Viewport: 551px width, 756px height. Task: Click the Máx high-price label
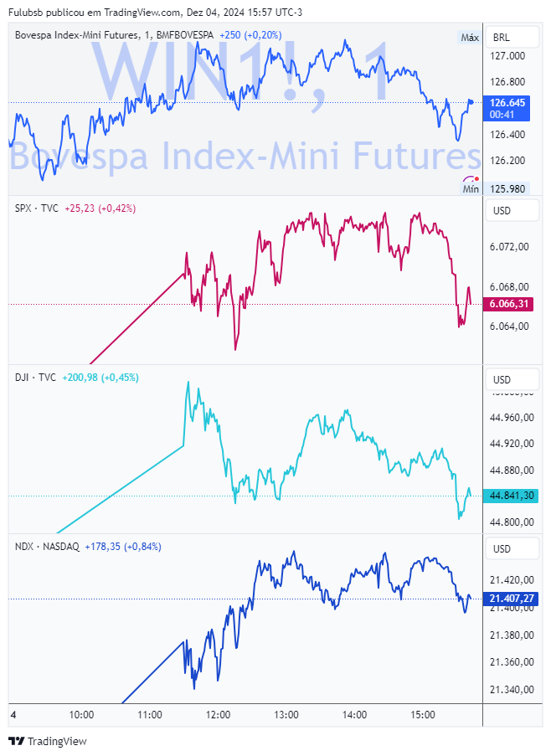470,38
